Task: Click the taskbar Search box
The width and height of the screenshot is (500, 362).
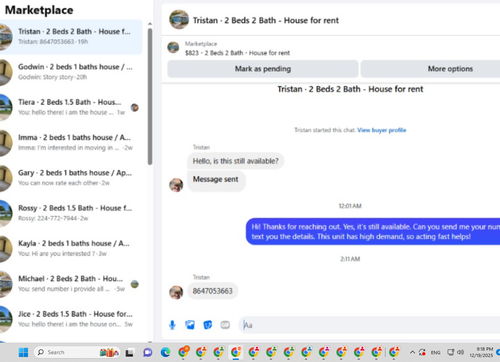Action: [77, 352]
